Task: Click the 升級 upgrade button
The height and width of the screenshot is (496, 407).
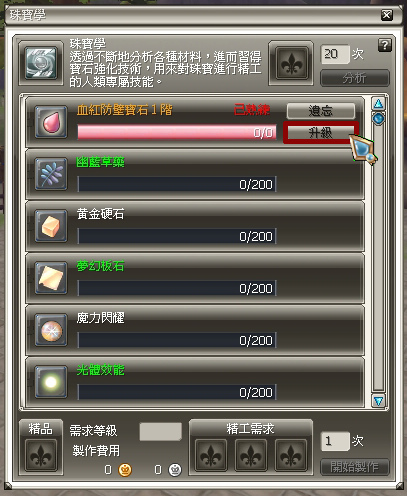Action: point(321,133)
